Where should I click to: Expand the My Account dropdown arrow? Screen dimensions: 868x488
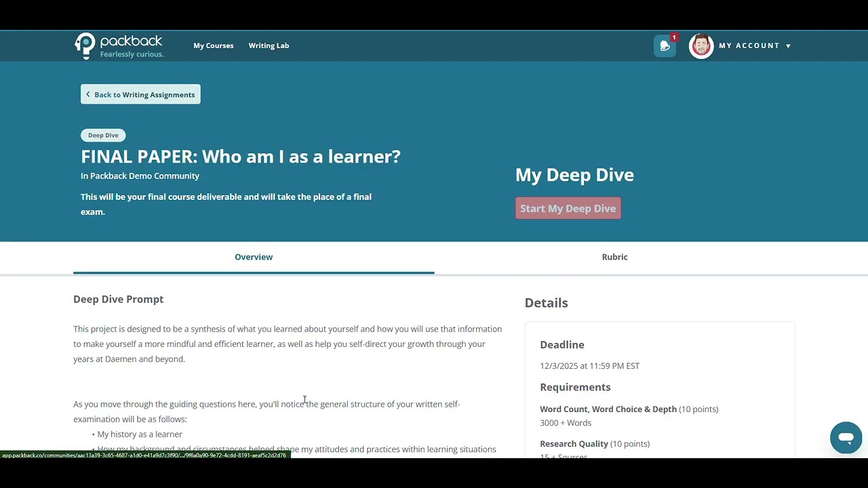coord(788,46)
